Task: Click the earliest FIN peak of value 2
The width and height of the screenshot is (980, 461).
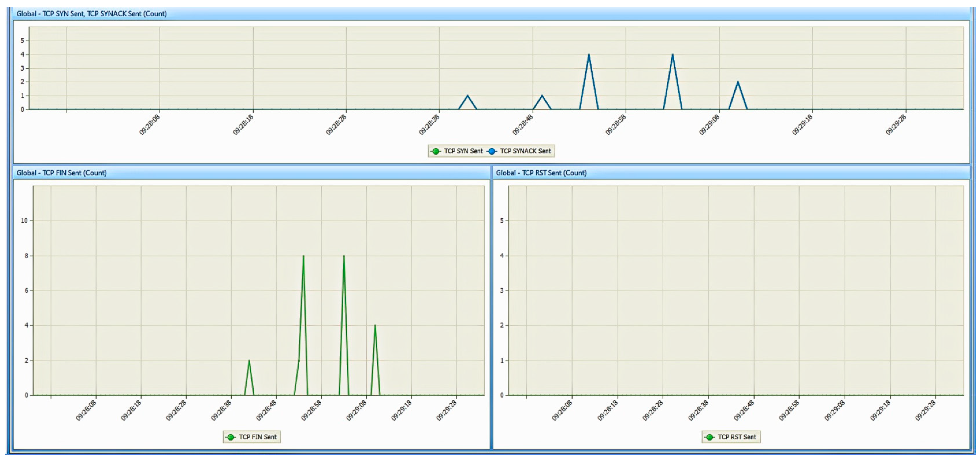Action: tap(249, 361)
